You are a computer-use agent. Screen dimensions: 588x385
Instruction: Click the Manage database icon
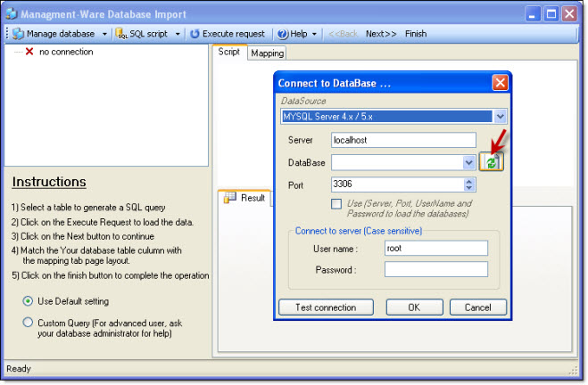click(x=18, y=34)
